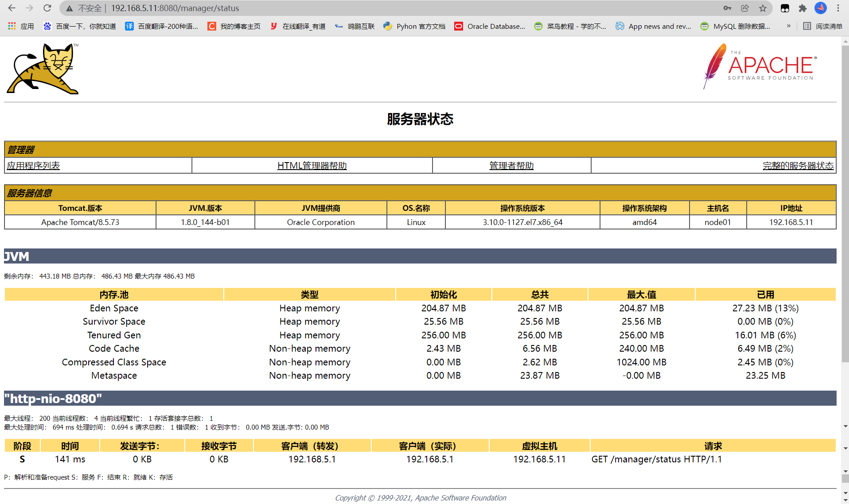Click the GET /manager/status HTTP/1.1 request

[x=657, y=459]
